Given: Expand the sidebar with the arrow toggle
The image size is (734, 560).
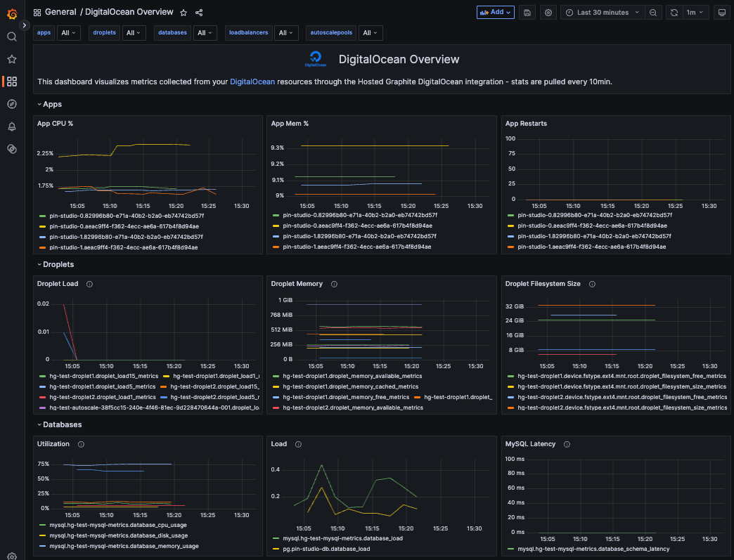Looking at the screenshot, I should 25,25.
